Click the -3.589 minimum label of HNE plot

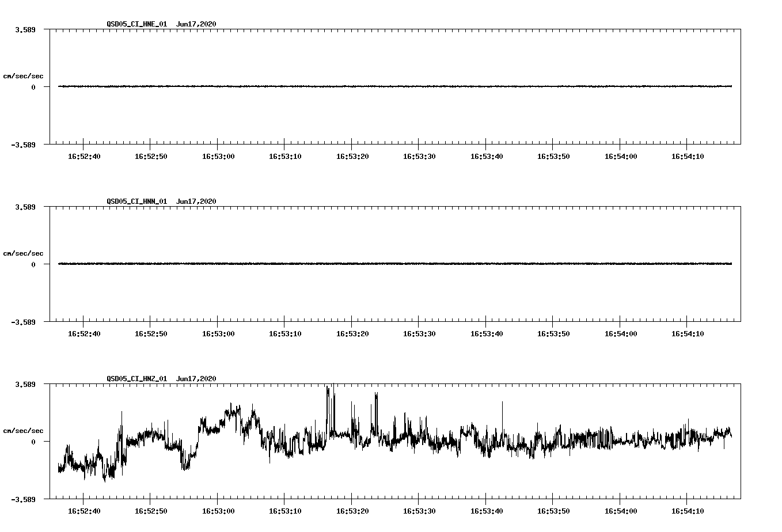pyautogui.click(x=23, y=145)
